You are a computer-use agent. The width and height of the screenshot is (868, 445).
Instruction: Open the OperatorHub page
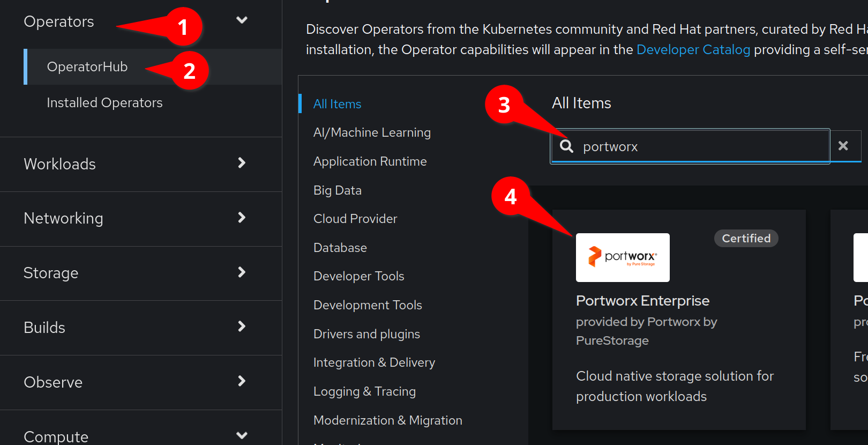point(87,67)
